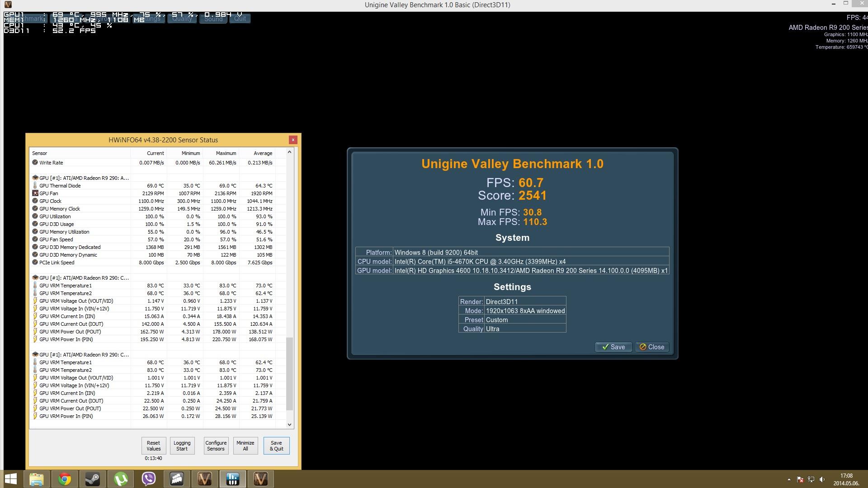Switch to HWiNFO taskbar icon
This screenshot has width=868, height=488.
point(233,479)
